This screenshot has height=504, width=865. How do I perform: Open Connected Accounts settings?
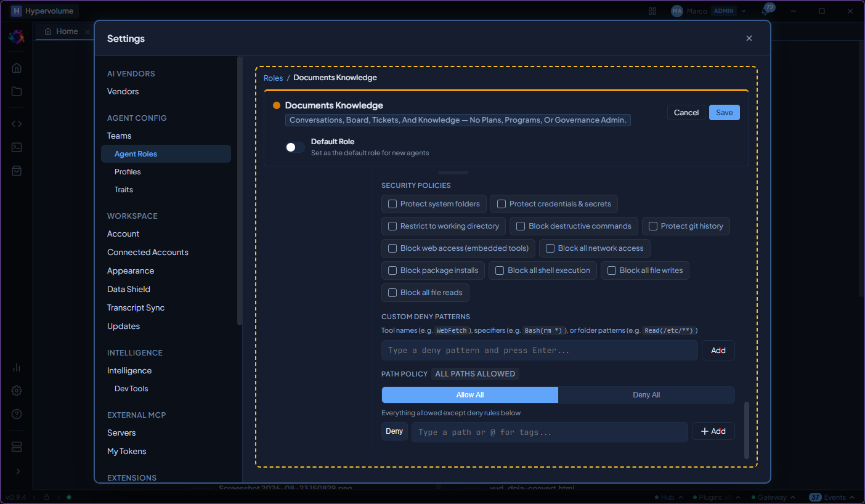[x=148, y=253]
